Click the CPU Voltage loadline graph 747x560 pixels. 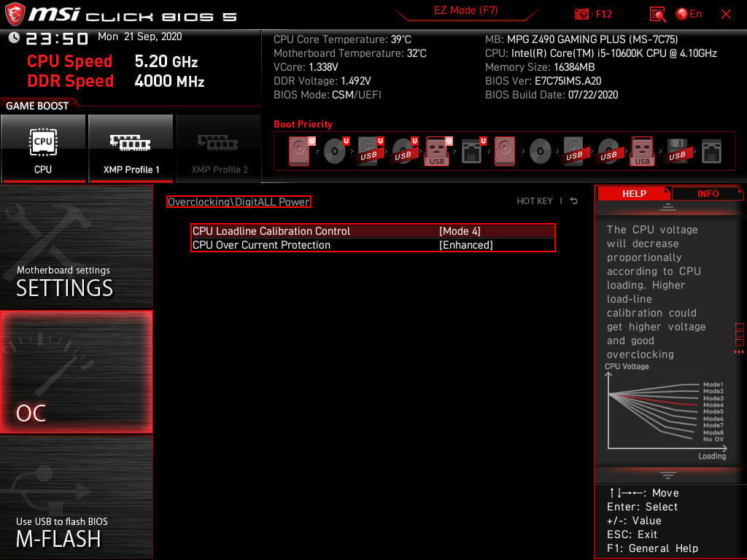click(x=666, y=413)
